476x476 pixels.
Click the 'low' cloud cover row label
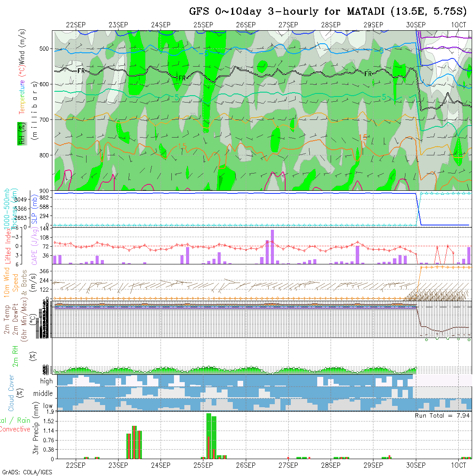tap(48, 406)
